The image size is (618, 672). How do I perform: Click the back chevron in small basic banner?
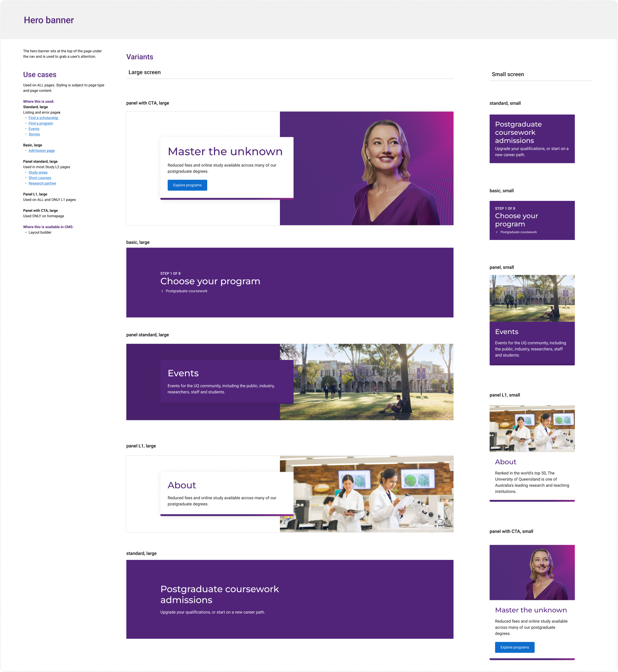[x=497, y=232]
